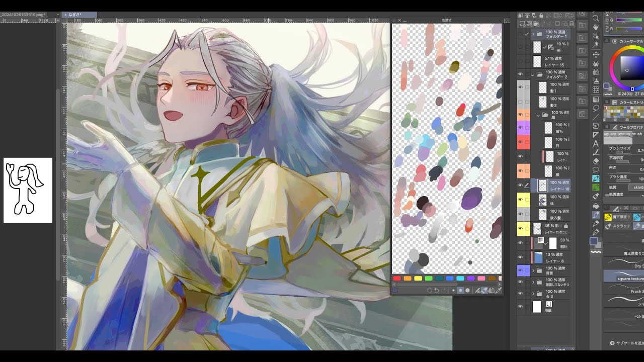Image resolution: width=644 pixels, height=362 pixels.
Task: Click undo arrow in color mixing palette
Action: (437, 290)
